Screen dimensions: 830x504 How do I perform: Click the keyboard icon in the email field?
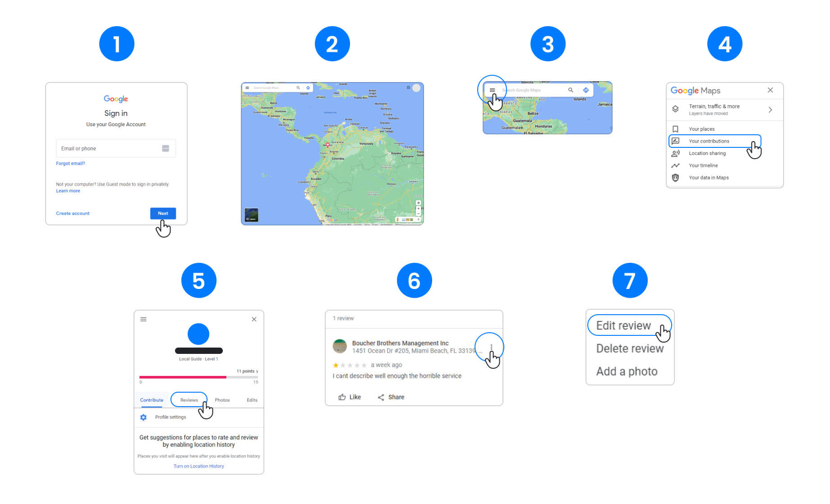coord(166,148)
